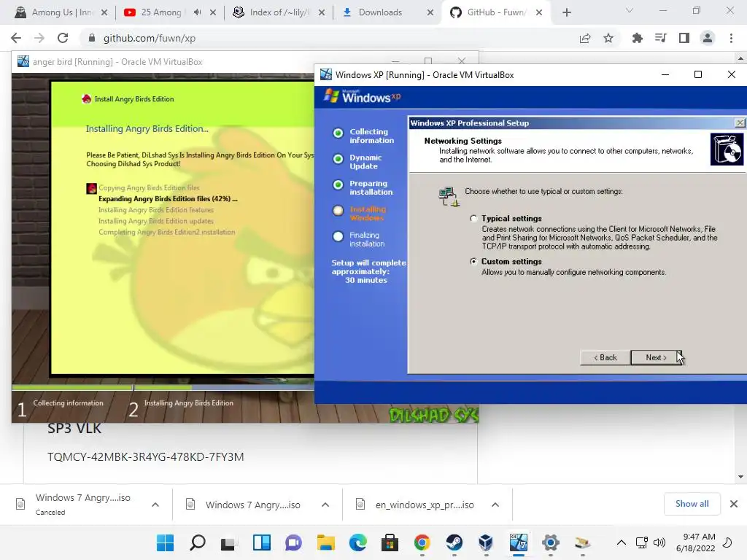
Task: Expand en_windows_xp_pr.iso download options
Action: (x=495, y=505)
